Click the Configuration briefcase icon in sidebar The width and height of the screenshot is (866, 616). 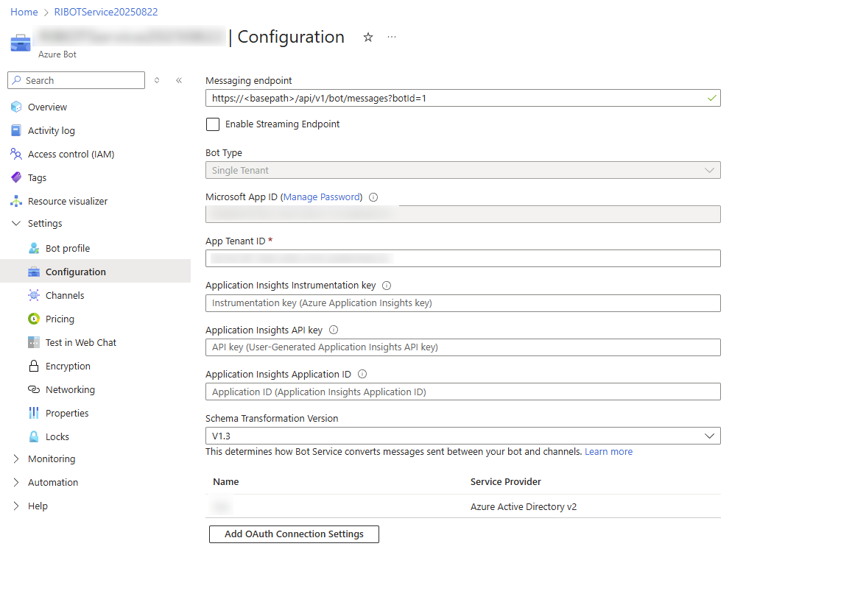tap(34, 272)
